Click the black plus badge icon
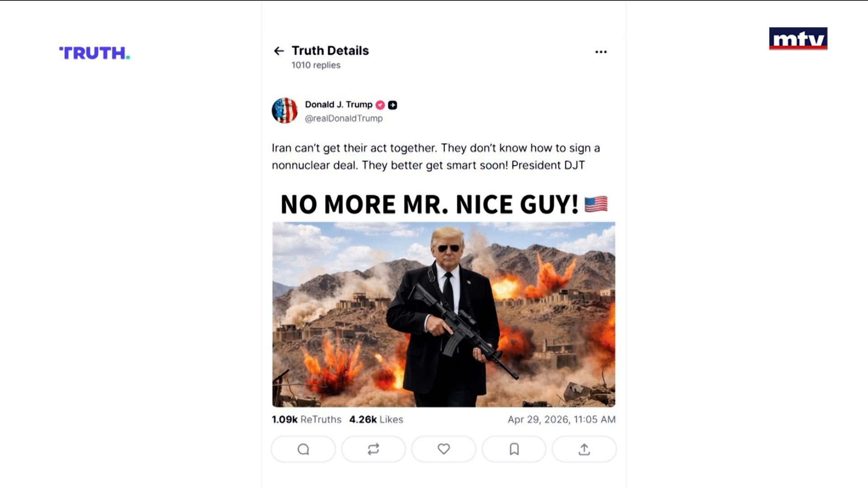868x488 pixels. 393,105
